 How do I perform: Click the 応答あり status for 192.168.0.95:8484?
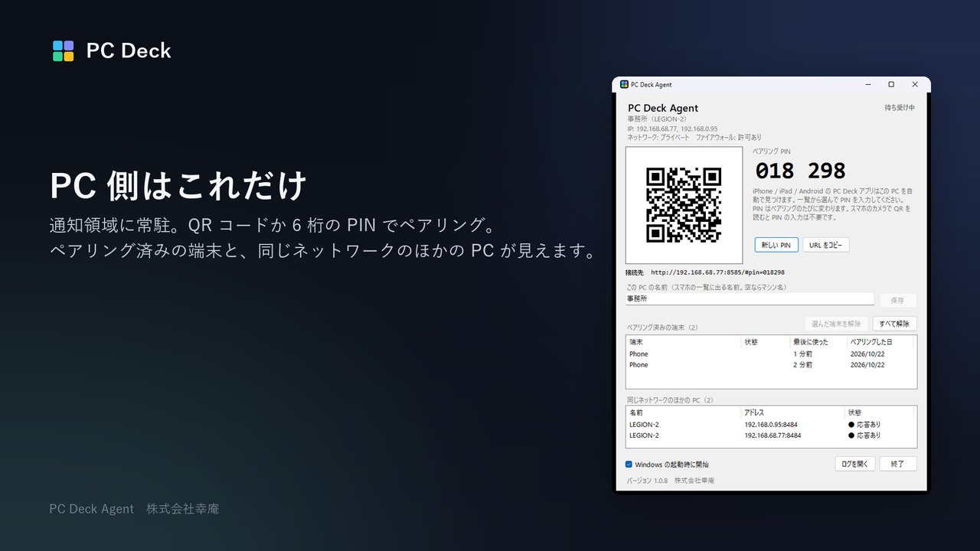[864, 424]
